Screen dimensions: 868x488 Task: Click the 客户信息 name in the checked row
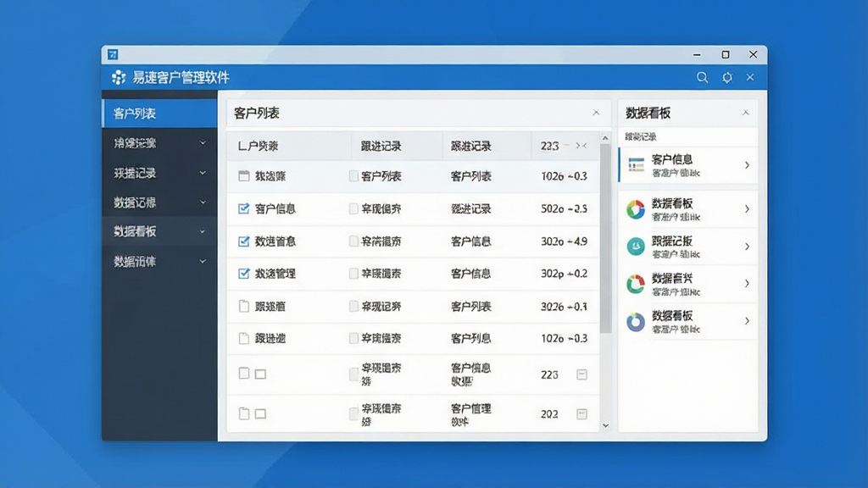[275, 208]
